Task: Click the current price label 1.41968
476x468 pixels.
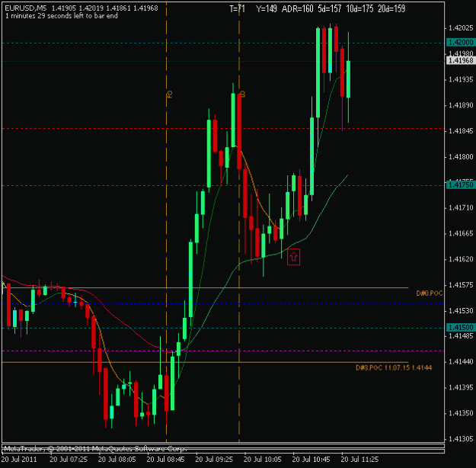Action: point(461,60)
